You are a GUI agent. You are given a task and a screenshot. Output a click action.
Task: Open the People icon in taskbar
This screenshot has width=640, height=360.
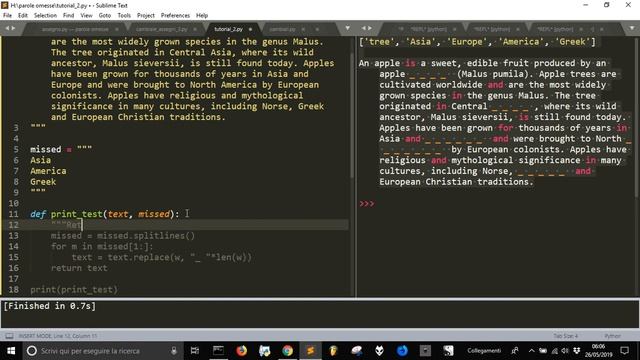pos(515,351)
